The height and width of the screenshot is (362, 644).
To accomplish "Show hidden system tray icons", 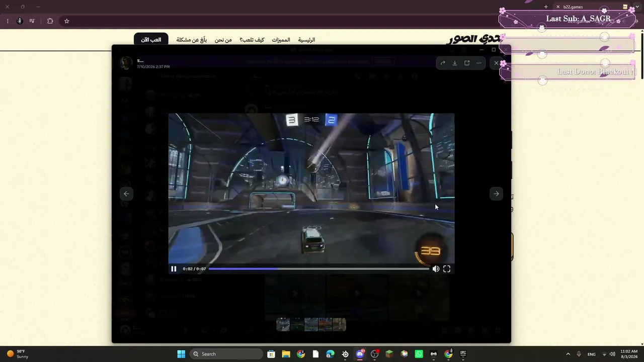I will point(568,354).
